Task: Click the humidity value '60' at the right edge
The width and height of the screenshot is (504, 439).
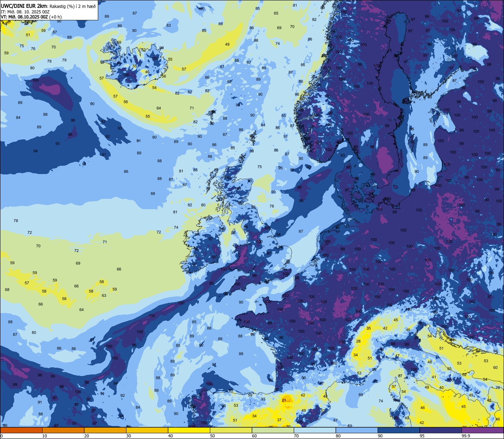Action: [x=495, y=367]
